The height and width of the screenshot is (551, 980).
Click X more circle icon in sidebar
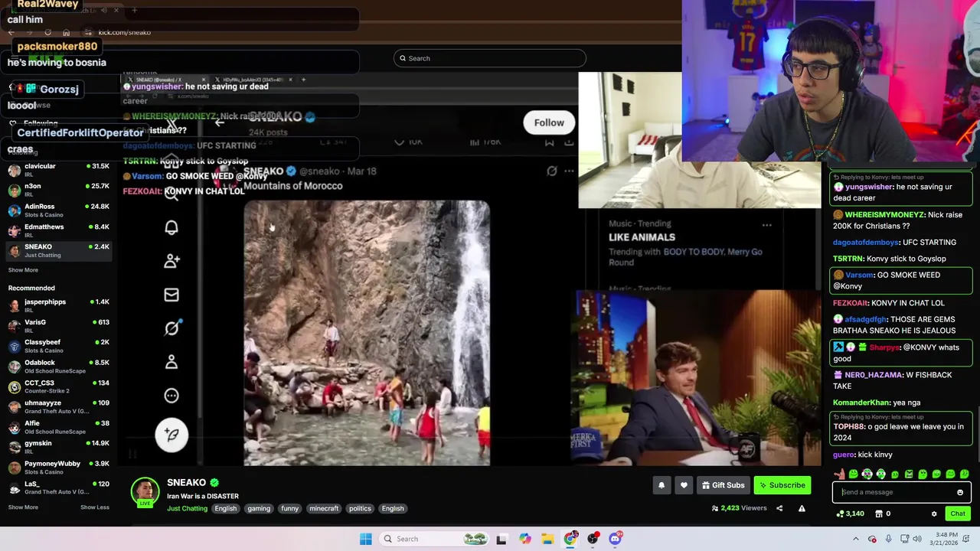(x=171, y=396)
